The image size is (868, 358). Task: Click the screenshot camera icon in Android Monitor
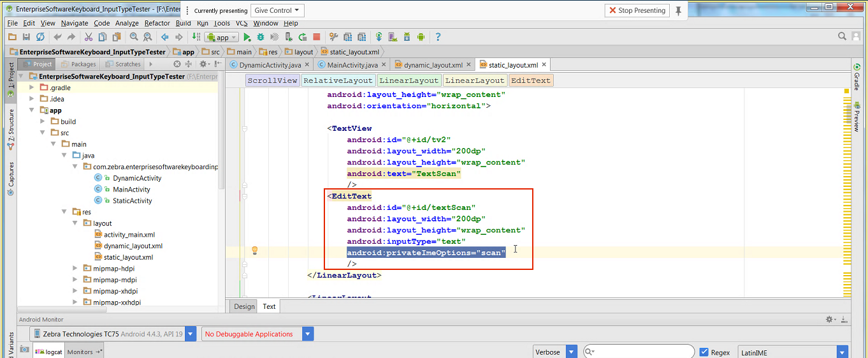pos(24,349)
